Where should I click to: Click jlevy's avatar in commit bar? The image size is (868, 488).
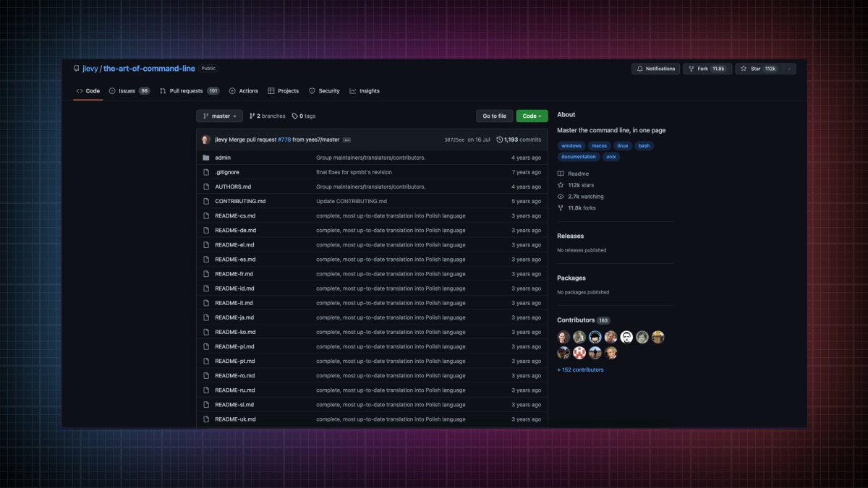[206, 140]
